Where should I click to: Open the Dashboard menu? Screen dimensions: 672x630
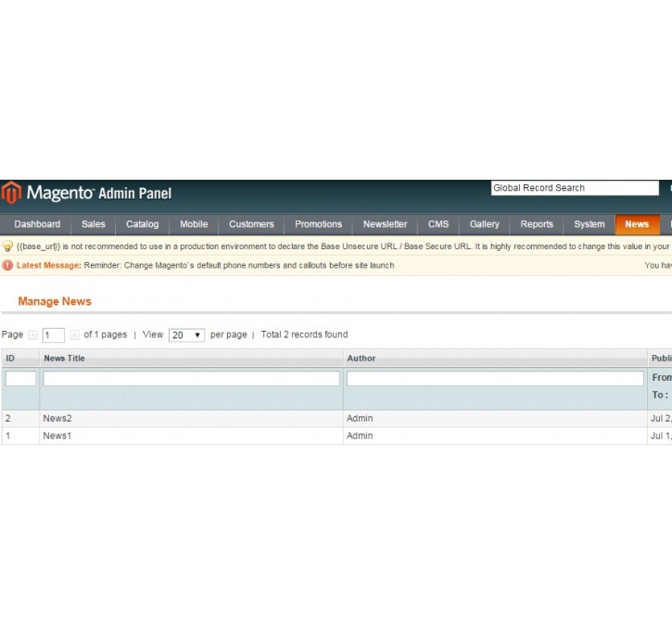pos(37,224)
